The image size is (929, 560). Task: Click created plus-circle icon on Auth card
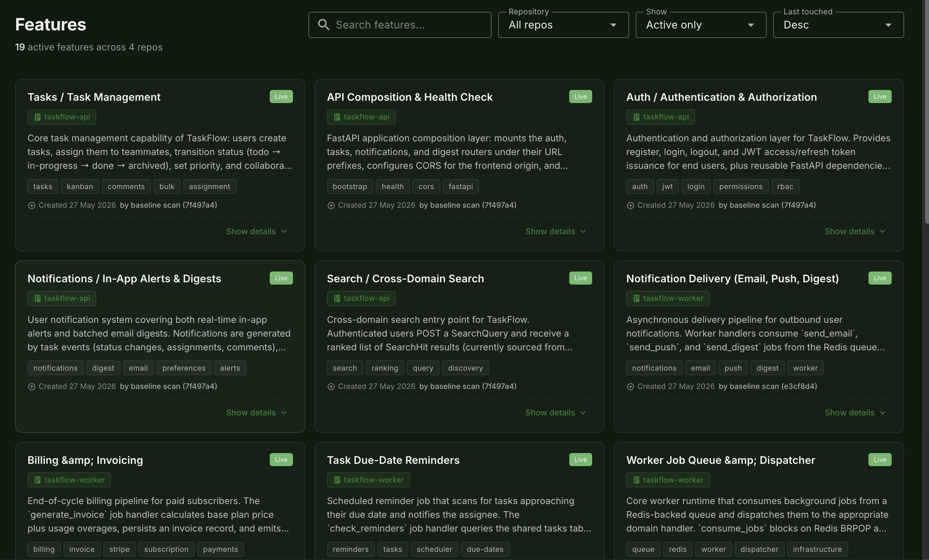pos(630,205)
